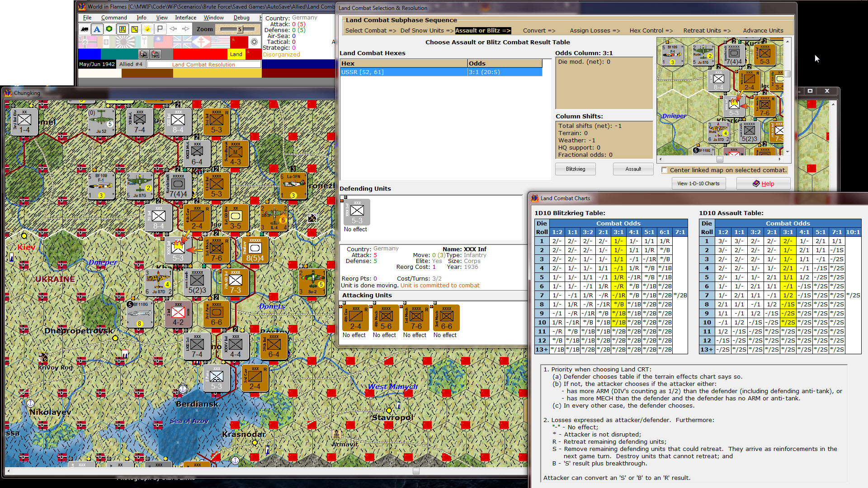
Task: Select the USSR red flag icon
Action: coord(239,42)
